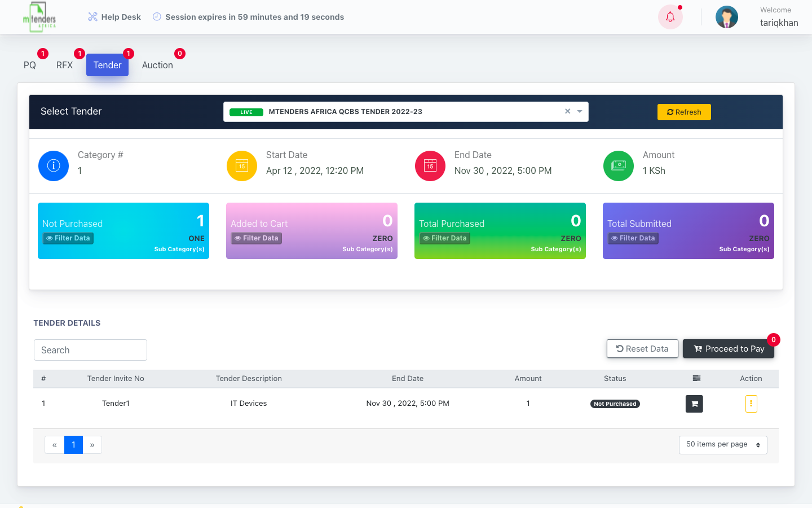
Task: Click the Total Purchased summary card
Action: pyautogui.click(x=500, y=231)
